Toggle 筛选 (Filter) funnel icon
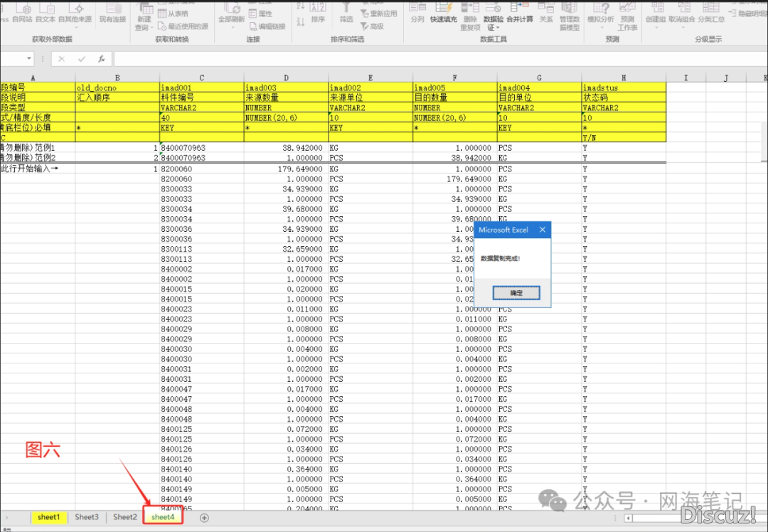Image resolution: width=768 pixels, height=532 pixels. pos(346,14)
